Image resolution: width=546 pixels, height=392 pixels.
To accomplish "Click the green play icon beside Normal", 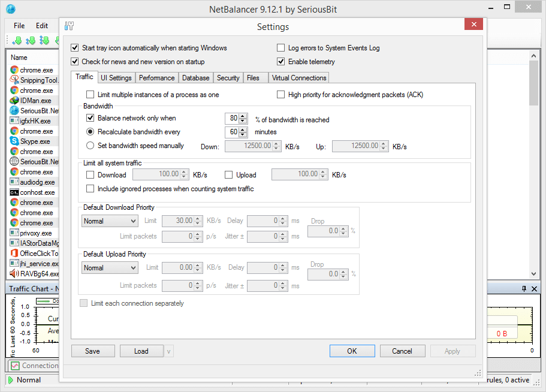I will [10, 380].
